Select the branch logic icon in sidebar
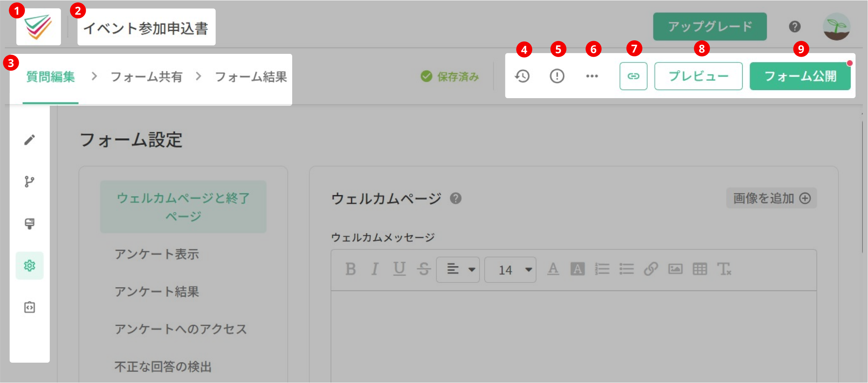868x383 pixels. pos(29,182)
